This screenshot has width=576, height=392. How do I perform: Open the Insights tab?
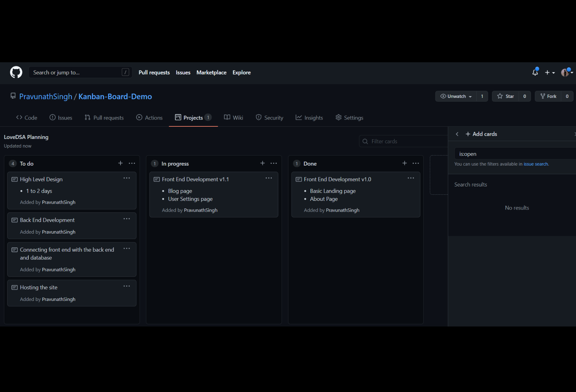point(309,118)
